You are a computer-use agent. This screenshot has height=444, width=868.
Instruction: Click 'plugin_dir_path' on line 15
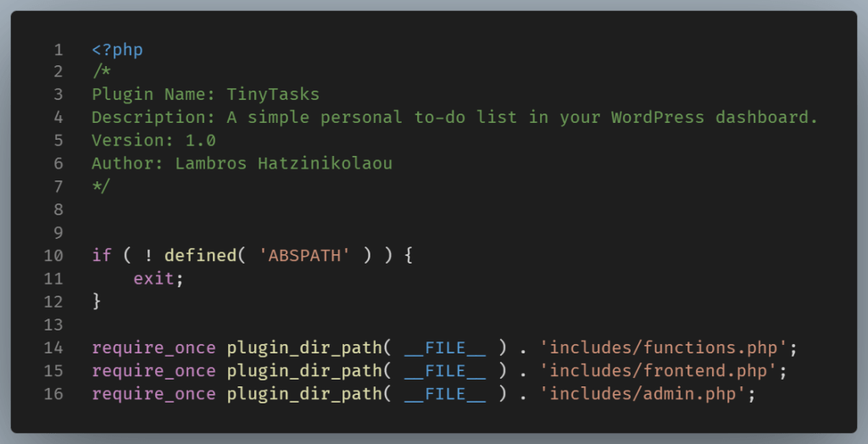click(304, 371)
